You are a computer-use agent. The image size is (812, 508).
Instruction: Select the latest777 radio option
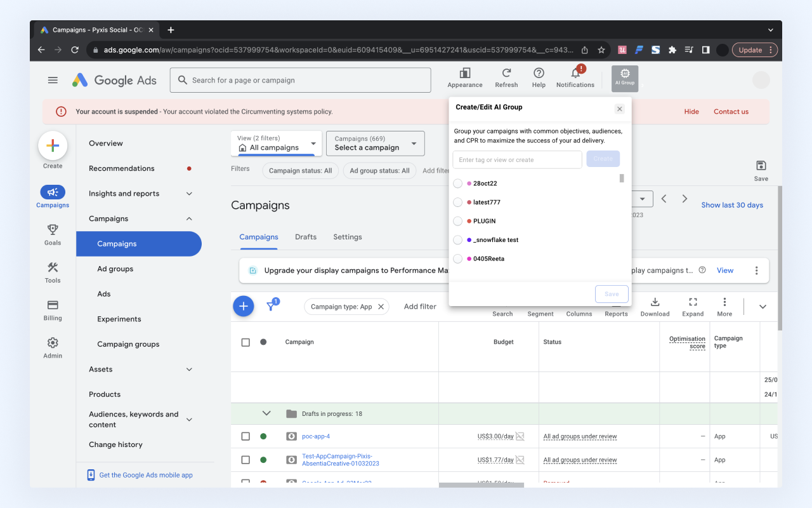point(458,202)
